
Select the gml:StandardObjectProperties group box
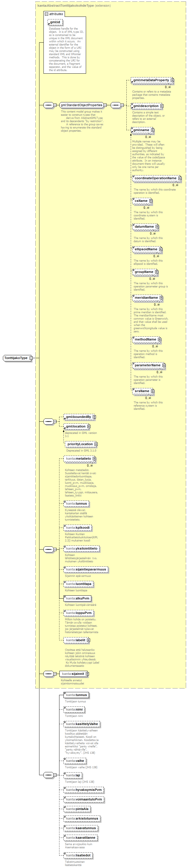point(81,105)
